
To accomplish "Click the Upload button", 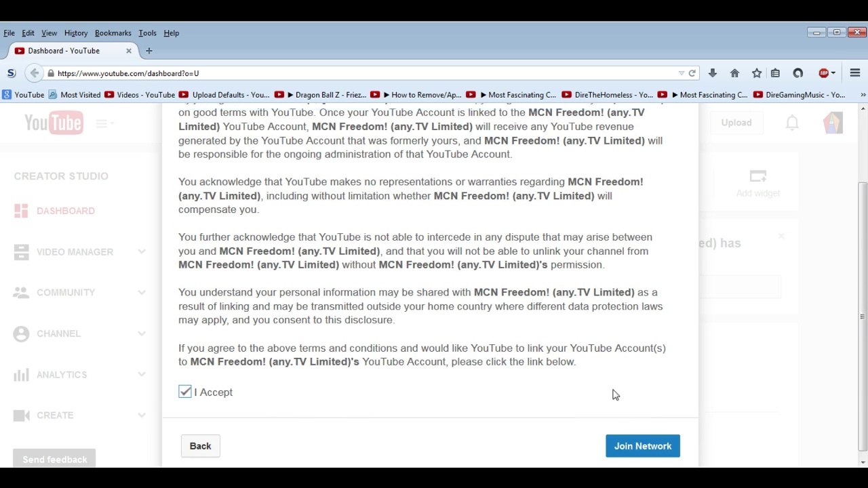I will [x=736, y=123].
